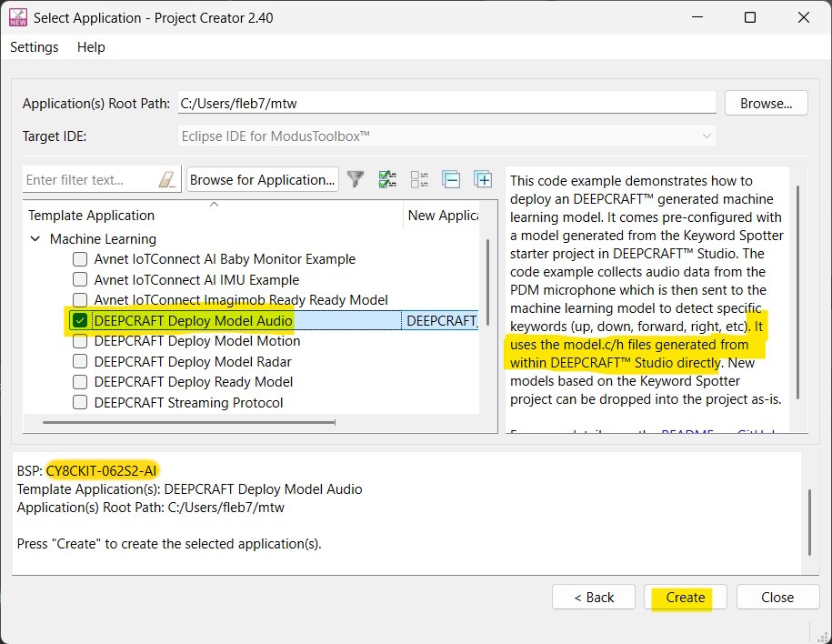This screenshot has width=832, height=644.
Task: Click the template list horizontal scrollbar
Action: point(189,423)
